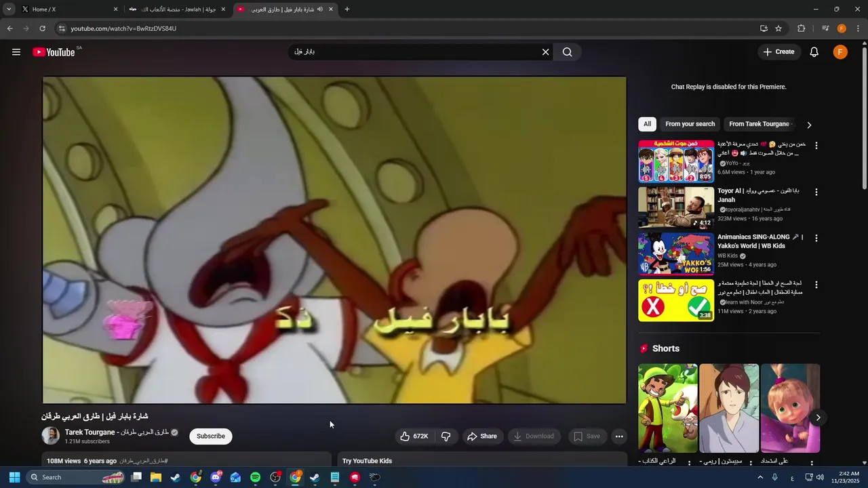Open the 8:05 YoYo video thumbnail
The width and height of the screenshot is (868, 488).
676,161
